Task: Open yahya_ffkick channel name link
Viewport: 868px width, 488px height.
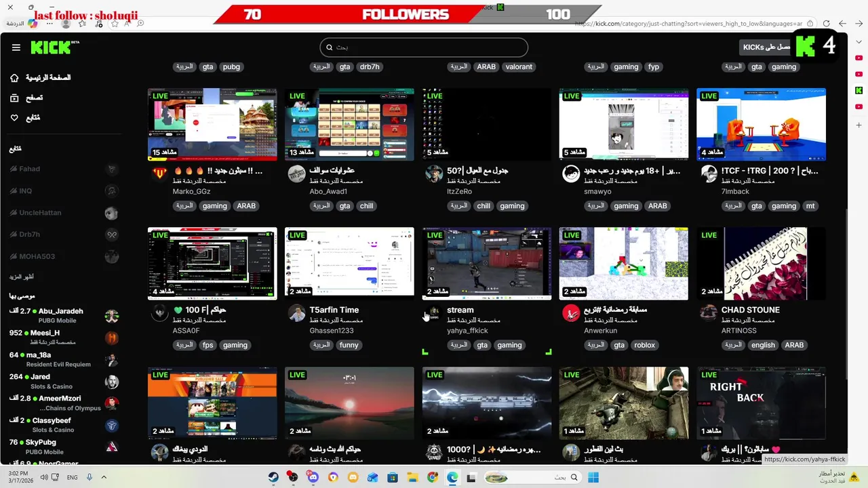Action: pyautogui.click(x=467, y=331)
